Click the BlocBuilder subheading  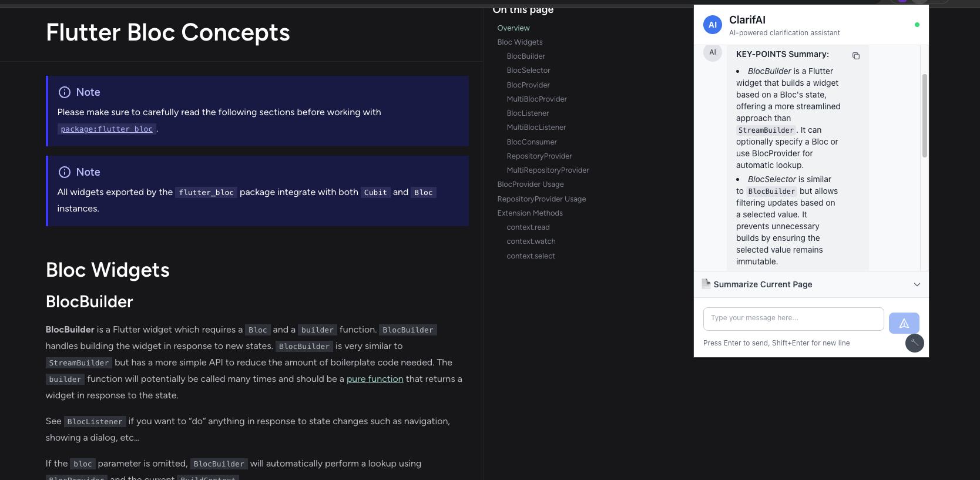(89, 301)
